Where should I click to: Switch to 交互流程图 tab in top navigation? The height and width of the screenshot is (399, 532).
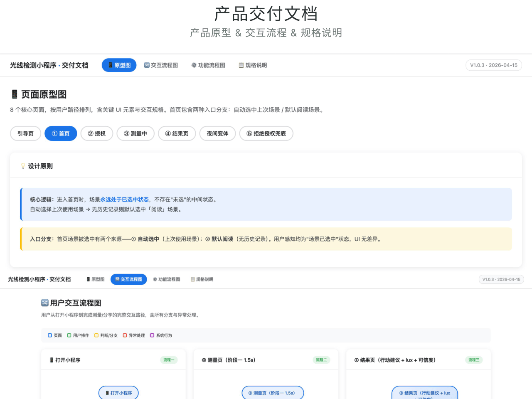161,65
